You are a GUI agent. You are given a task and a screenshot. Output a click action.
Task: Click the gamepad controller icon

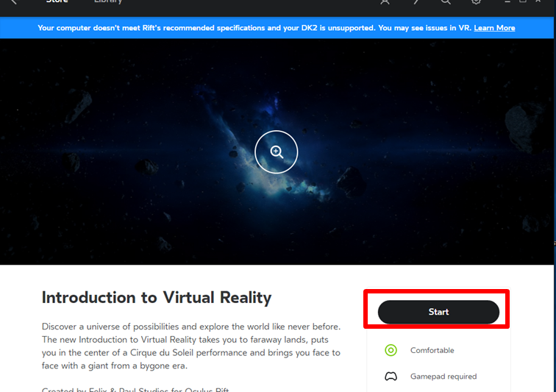point(391,377)
